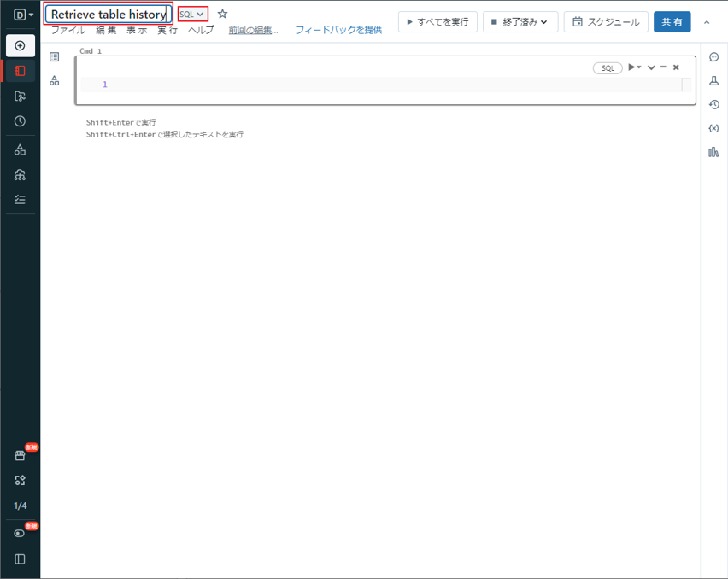Click the すべてを実行 button

coord(437,22)
